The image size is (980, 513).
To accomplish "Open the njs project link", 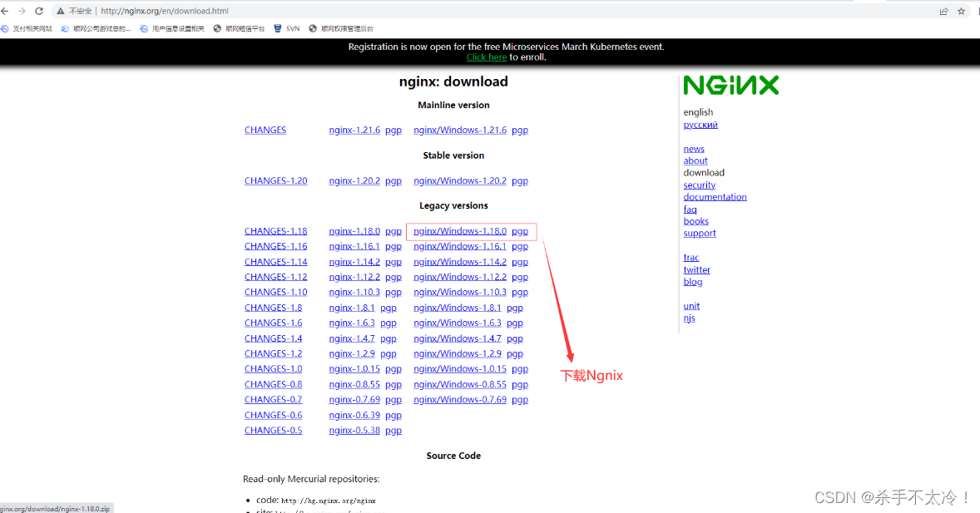I will pyautogui.click(x=689, y=318).
